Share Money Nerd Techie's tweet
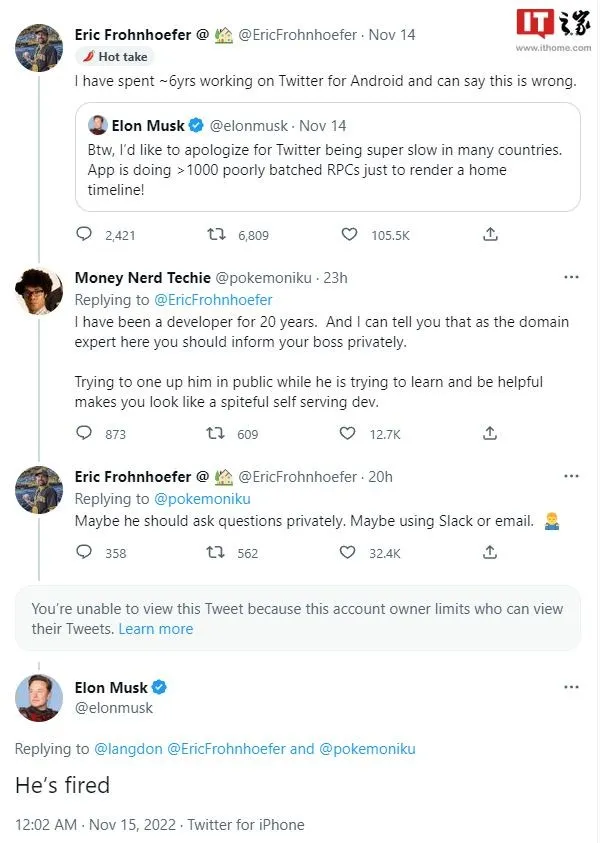The width and height of the screenshot is (600, 843). pyautogui.click(x=490, y=433)
